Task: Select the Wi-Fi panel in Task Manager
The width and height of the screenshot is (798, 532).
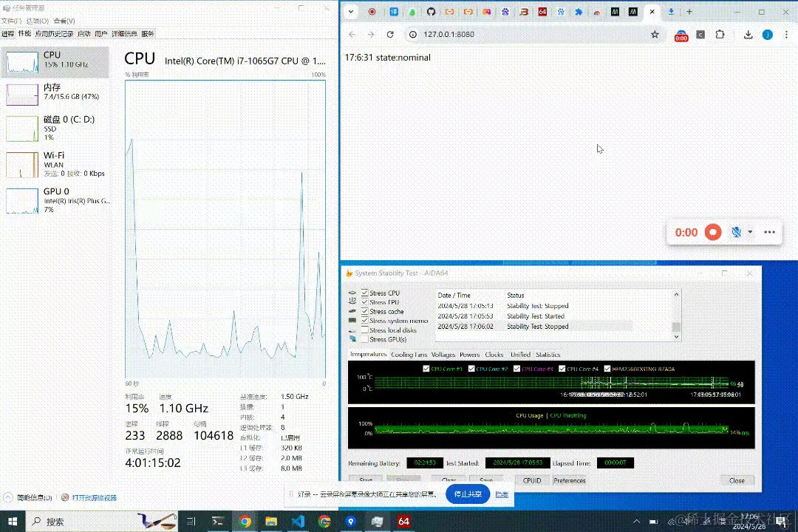Action: 55,164
